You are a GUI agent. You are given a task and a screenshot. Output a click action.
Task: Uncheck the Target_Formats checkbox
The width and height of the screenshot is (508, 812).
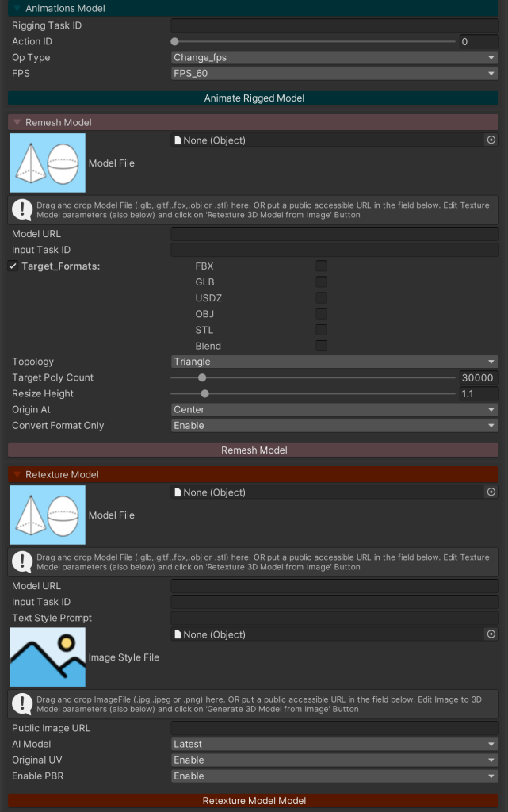[x=13, y=266]
